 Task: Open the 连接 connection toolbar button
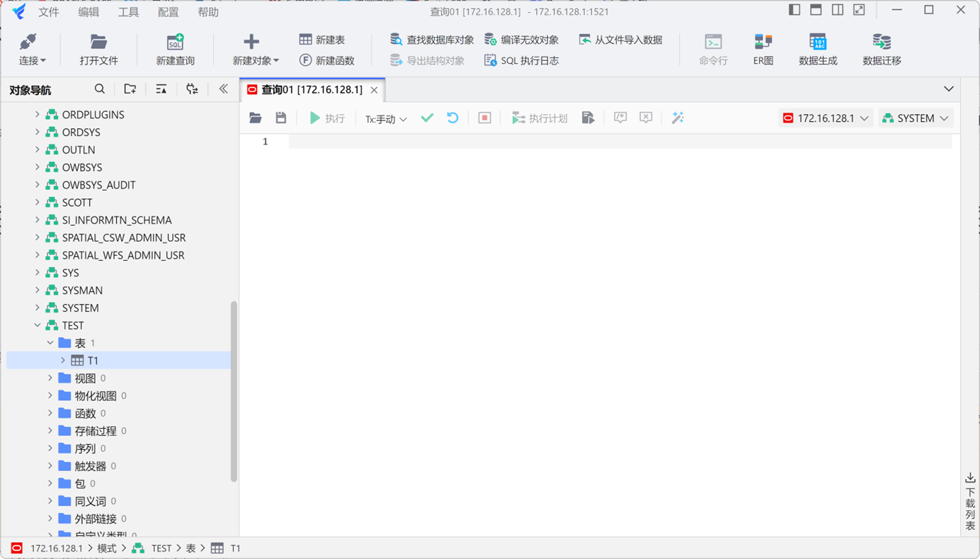click(32, 50)
